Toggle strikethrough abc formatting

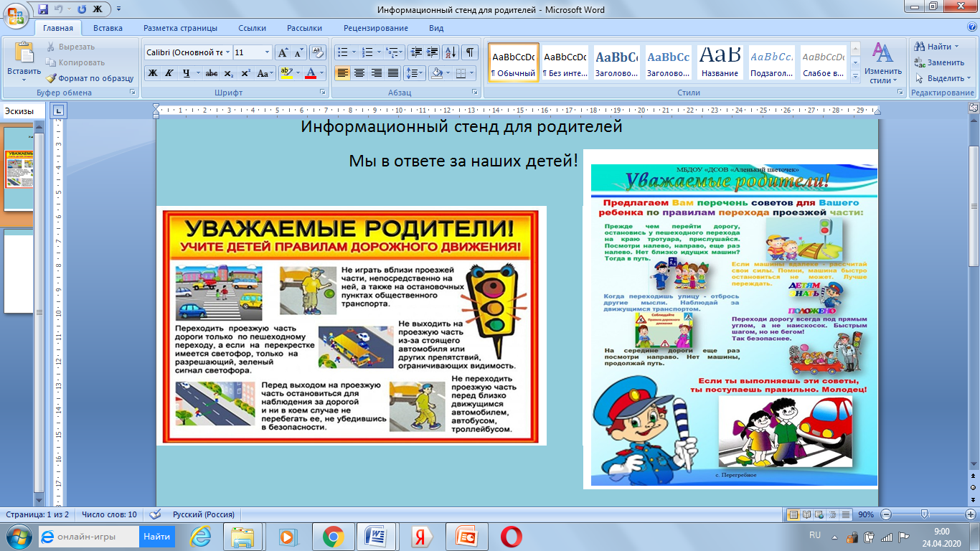pos(212,73)
